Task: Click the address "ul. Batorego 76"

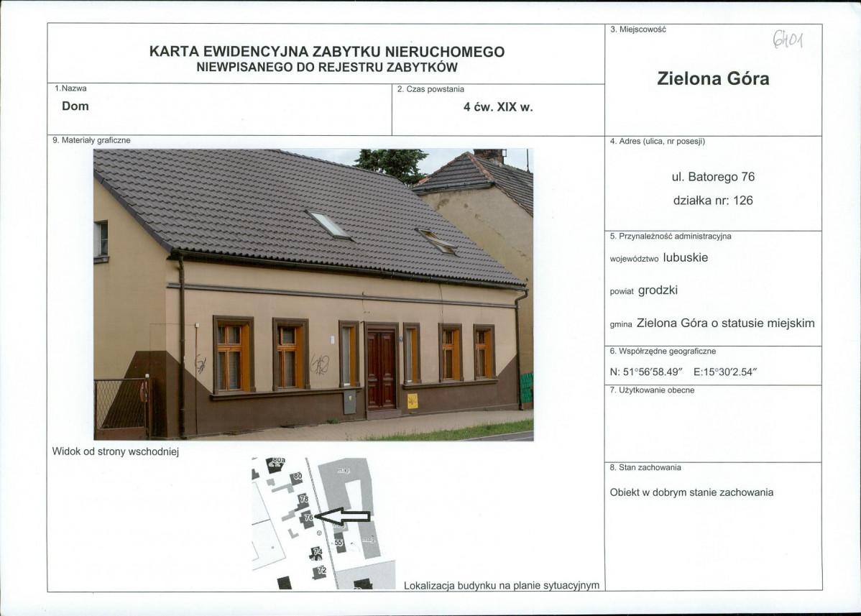Action: coord(713,177)
